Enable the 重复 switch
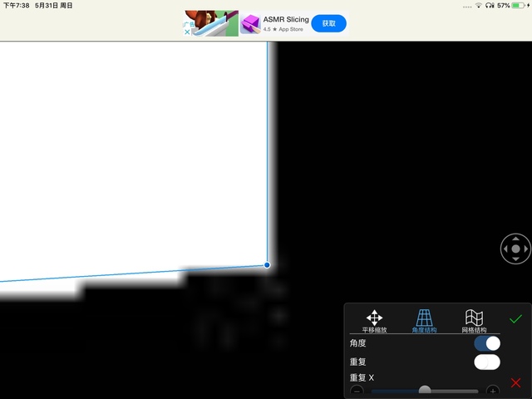The height and width of the screenshot is (399, 532). point(487,362)
